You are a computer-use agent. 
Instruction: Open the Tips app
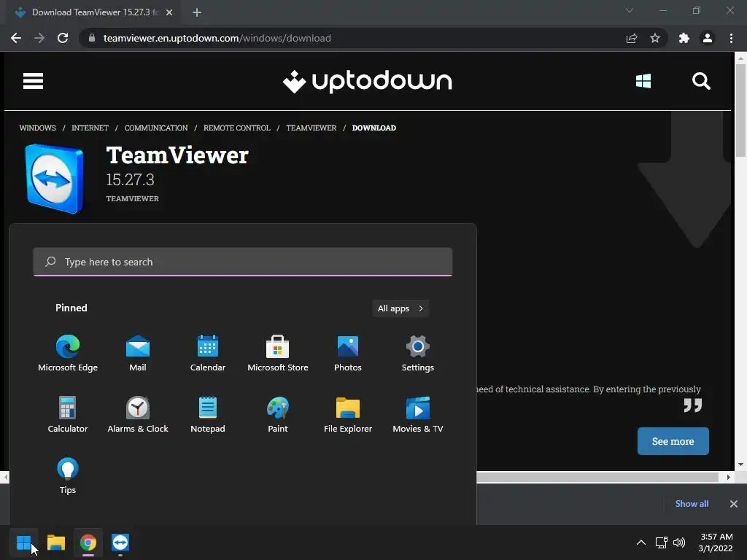point(68,475)
